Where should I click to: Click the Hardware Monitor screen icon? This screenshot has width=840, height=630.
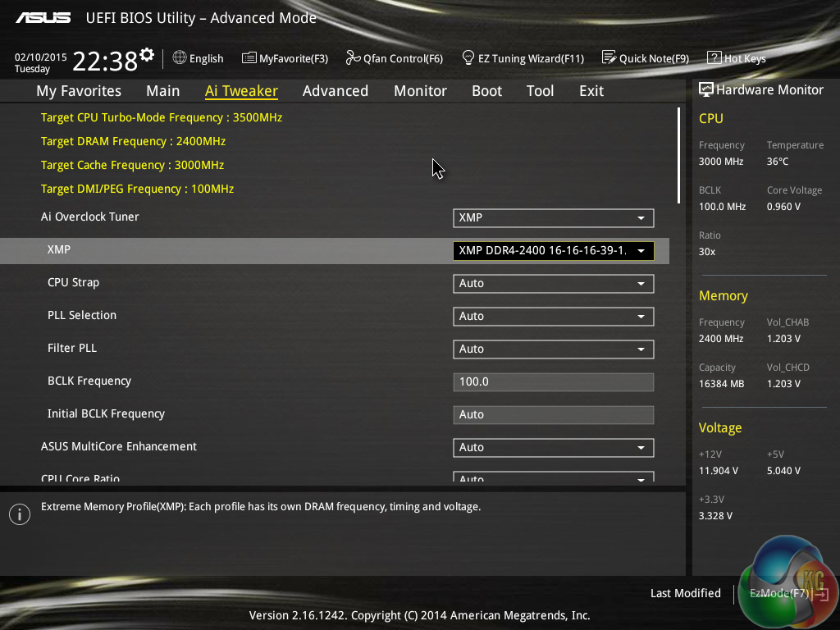coord(706,89)
